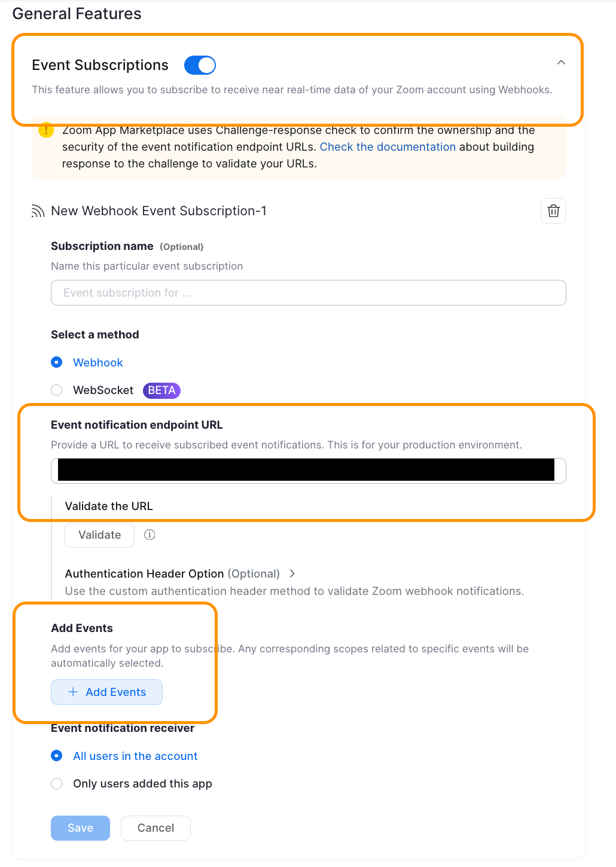Save the event subscription settings
Viewport: 616px width, 867px height.
click(x=80, y=828)
